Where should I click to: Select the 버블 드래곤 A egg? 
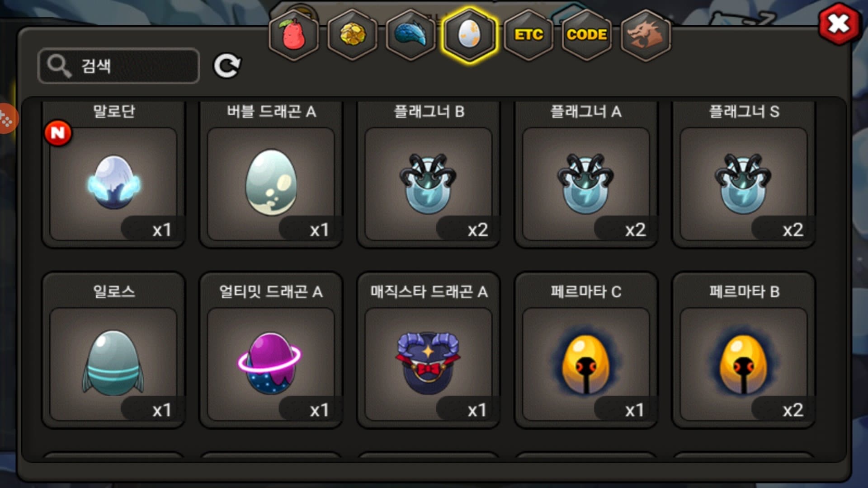[271, 174]
